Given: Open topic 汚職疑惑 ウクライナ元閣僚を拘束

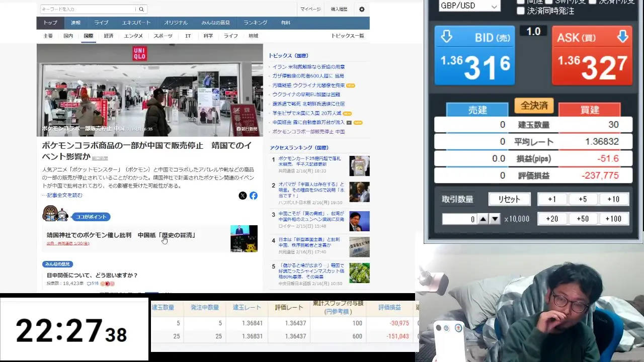Looking at the screenshot, I should pos(308,85).
